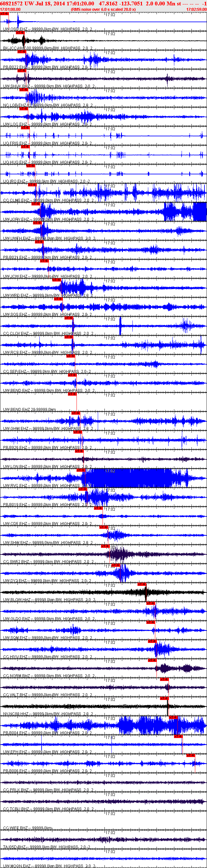
Task: Click the event header ID 60821572
Action: click(11, 3)
